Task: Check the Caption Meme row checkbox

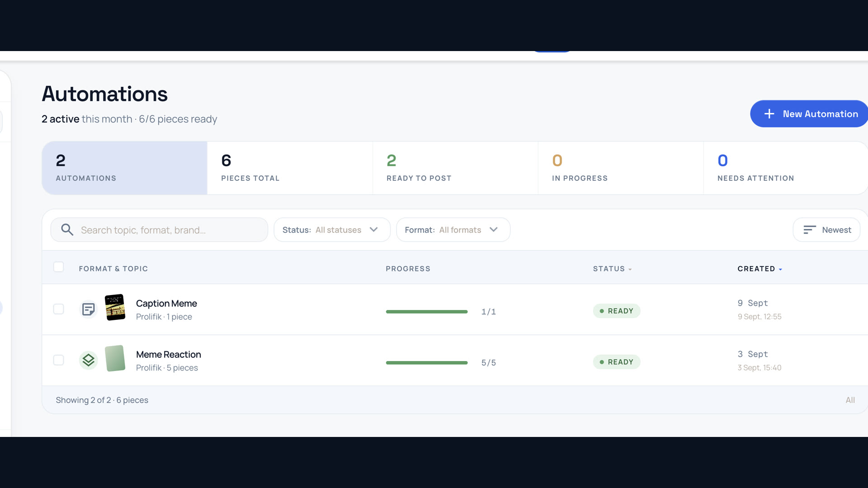Action: [x=58, y=309]
